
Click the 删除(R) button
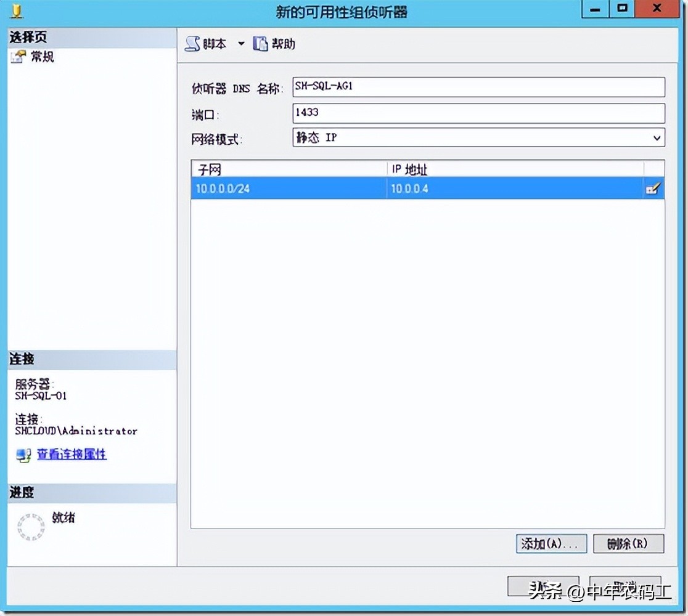(x=628, y=544)
